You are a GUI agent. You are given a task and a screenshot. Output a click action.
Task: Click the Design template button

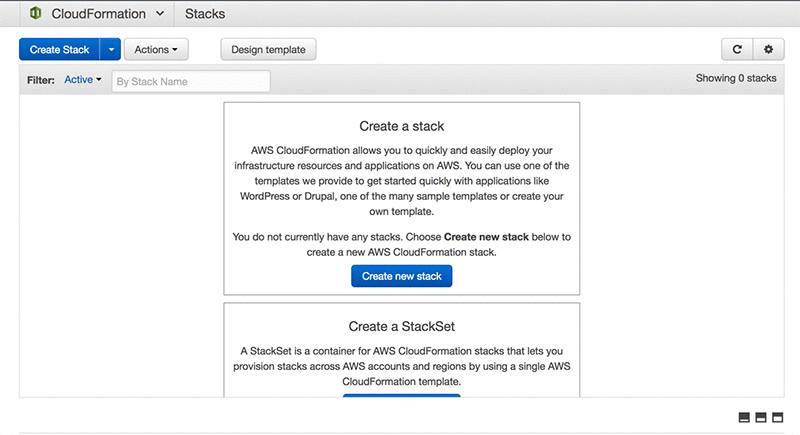tap(268, 49)
